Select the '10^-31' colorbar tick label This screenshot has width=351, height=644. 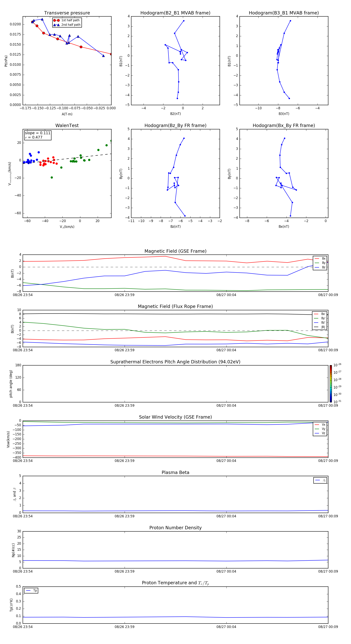pos(337,402)
